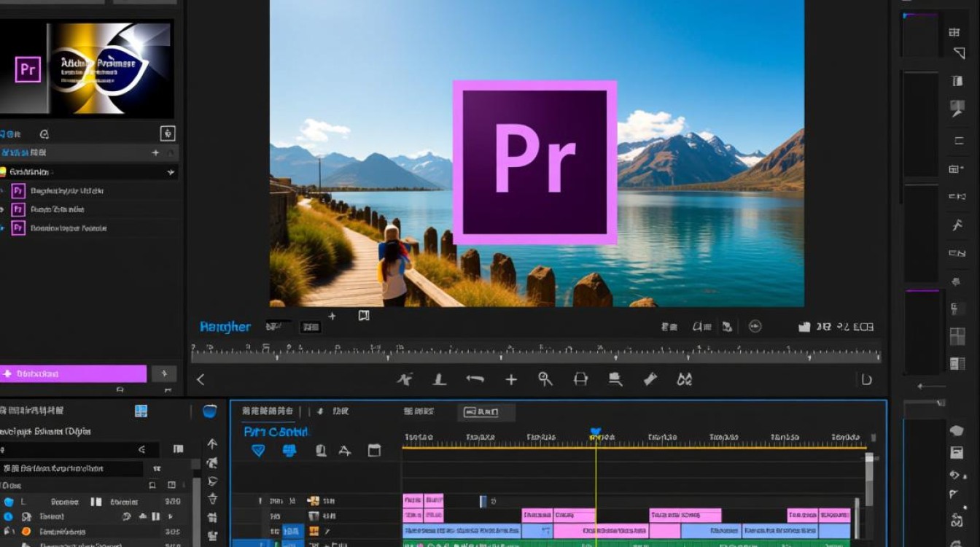Viewport: 980px width, 547px height.
Task: Click the round blue icon left of the timeline tabs
Action: (x=209, y=411)
